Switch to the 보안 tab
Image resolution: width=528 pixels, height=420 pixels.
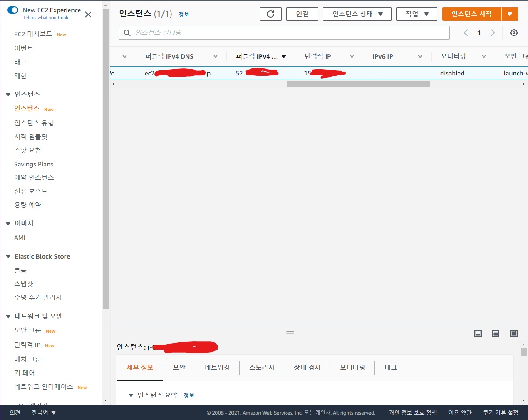click(179, 367)
